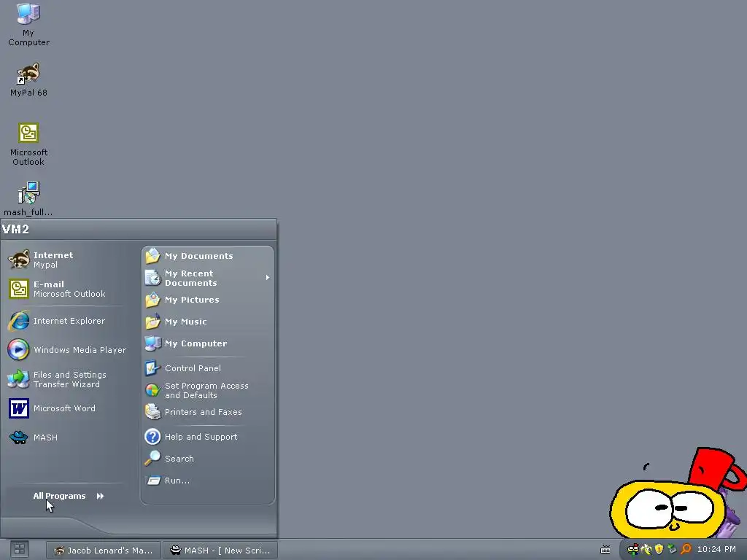Open Printers and Faxes
Screen dimensions: 747x560
pos(208,413)
